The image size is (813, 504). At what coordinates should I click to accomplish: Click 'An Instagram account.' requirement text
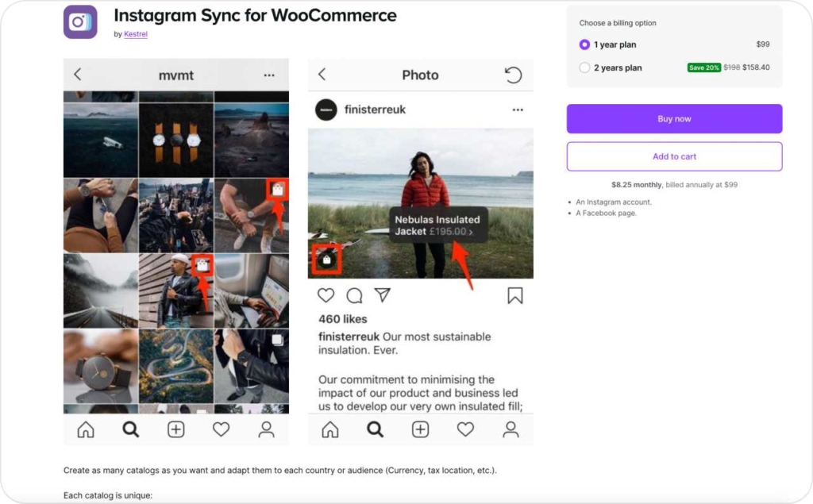(x=614, y=202)
